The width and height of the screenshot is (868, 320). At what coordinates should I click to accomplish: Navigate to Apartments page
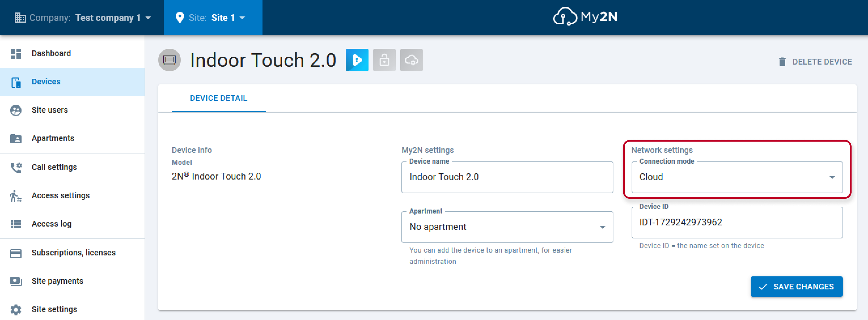(x=73, y=139)
